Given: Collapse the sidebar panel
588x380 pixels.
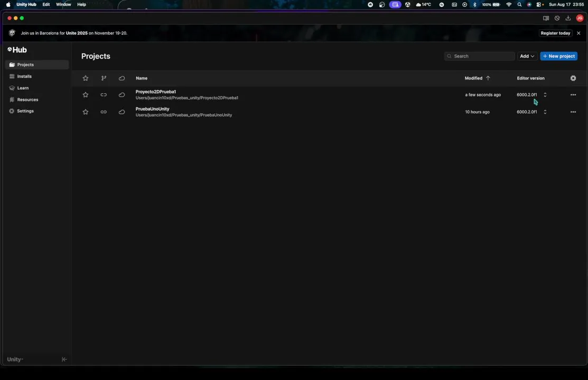Looking at the screenshot, I should 64,359.
